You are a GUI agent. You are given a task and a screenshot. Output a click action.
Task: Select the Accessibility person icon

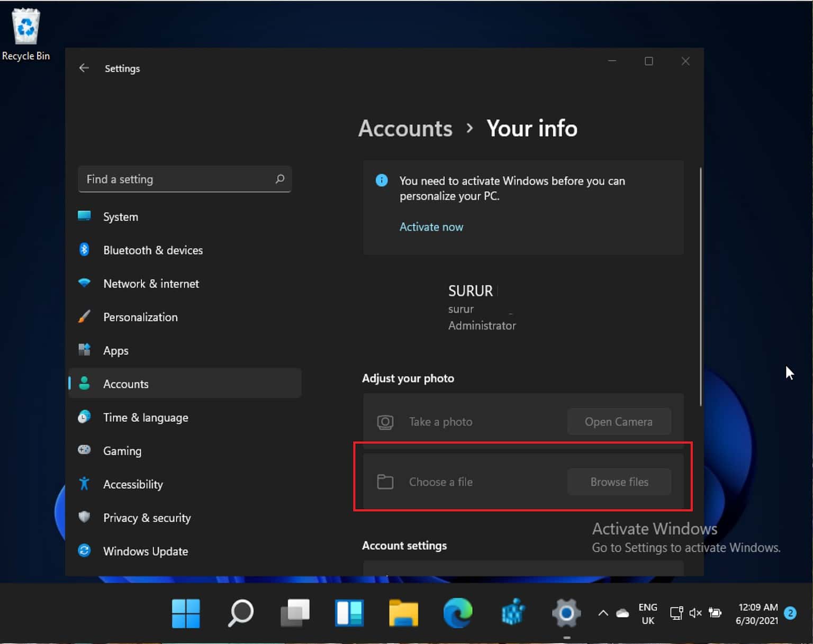85,484
